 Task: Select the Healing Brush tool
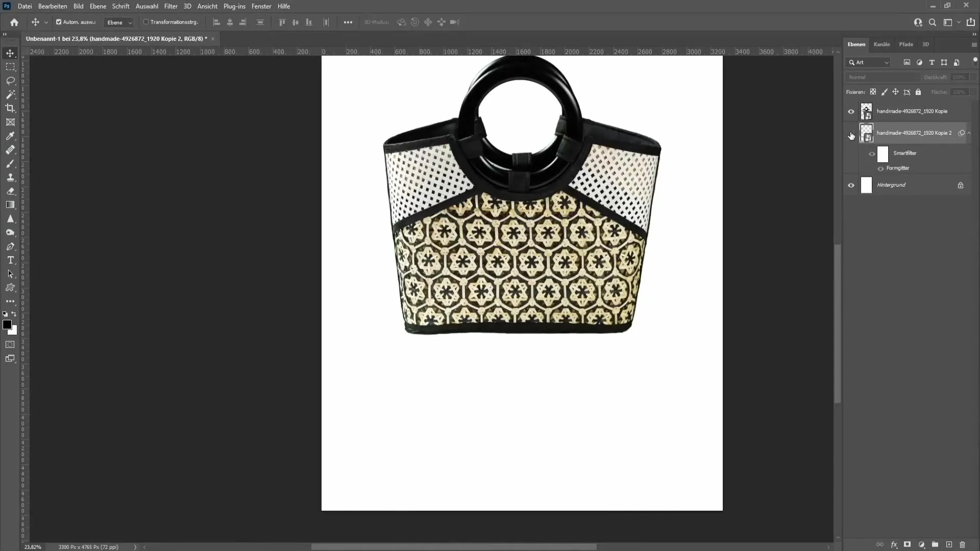coord(10,149)
